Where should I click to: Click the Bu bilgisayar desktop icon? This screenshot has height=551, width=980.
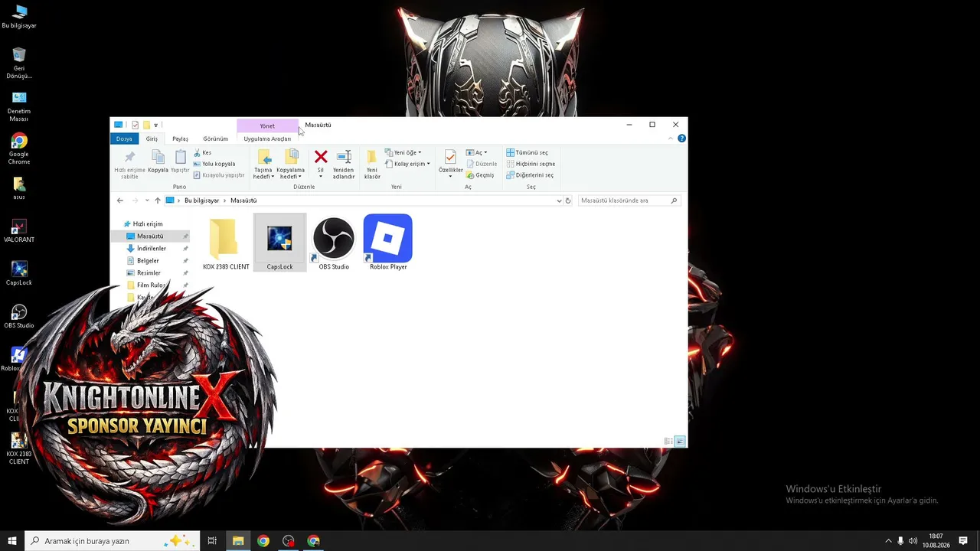tap(19, 16)
